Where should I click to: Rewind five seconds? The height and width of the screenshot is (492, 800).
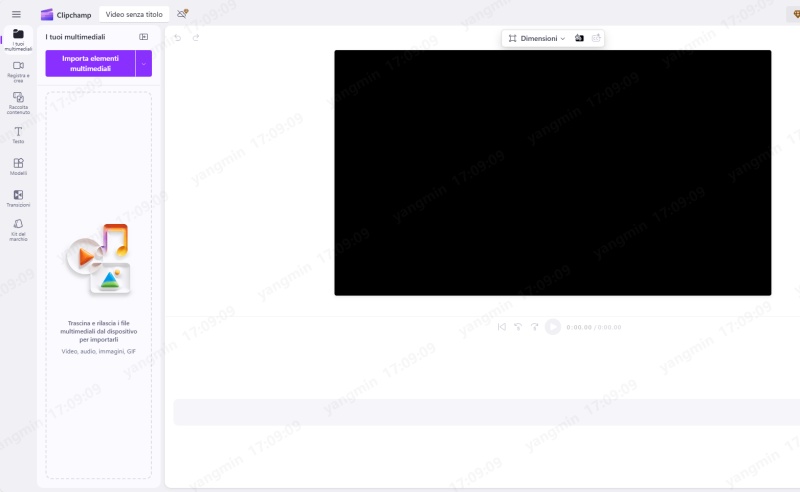click(x=518, y=327)
